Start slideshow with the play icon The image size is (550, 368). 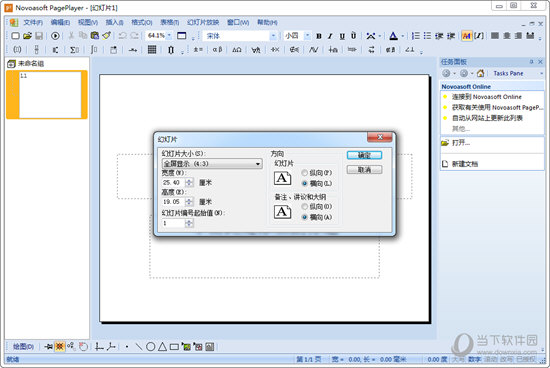[55, 35]
